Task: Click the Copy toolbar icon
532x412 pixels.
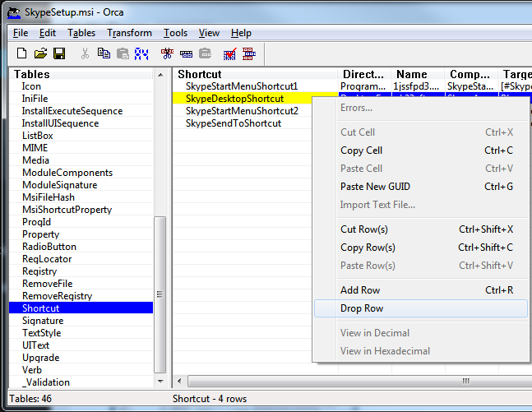Action: (x=104, y=53)
